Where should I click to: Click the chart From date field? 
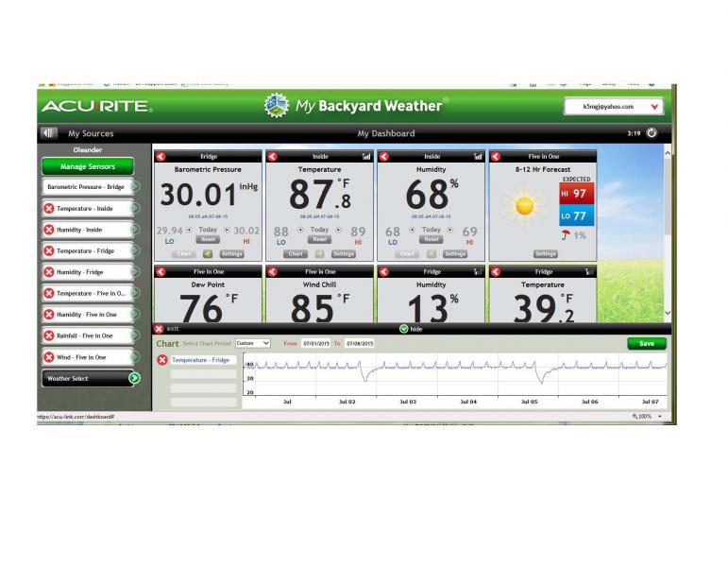click(x=313, y=343)
